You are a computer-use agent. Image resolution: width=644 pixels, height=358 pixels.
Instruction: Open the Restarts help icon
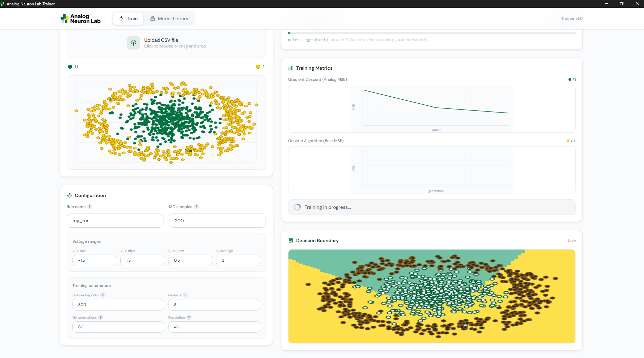[x=186, y=295]
